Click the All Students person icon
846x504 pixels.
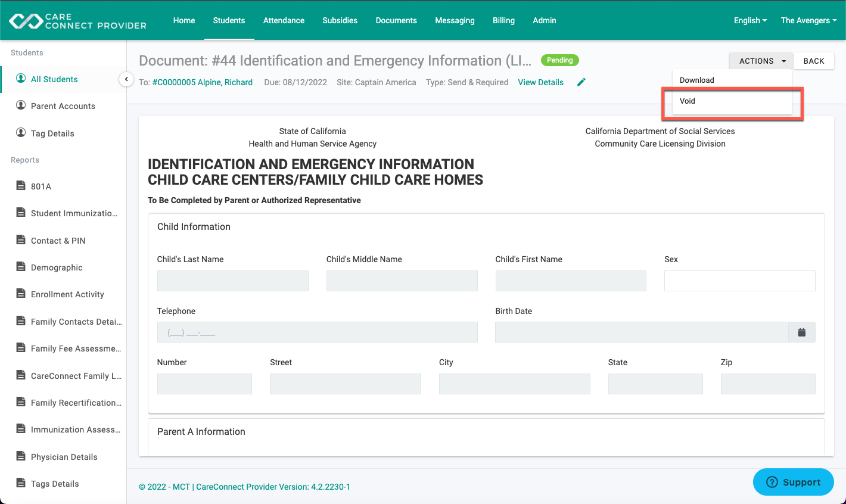21,79
